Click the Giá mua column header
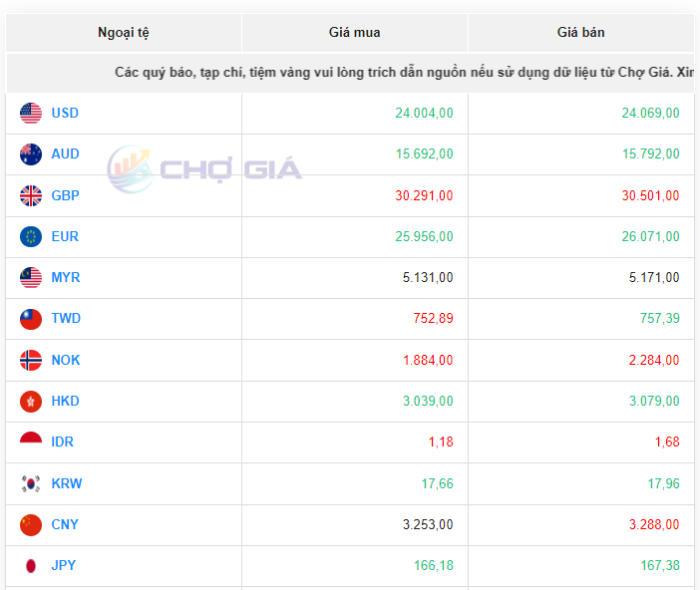The height and width of the screenshot is (590, 700). click(354, 33)
